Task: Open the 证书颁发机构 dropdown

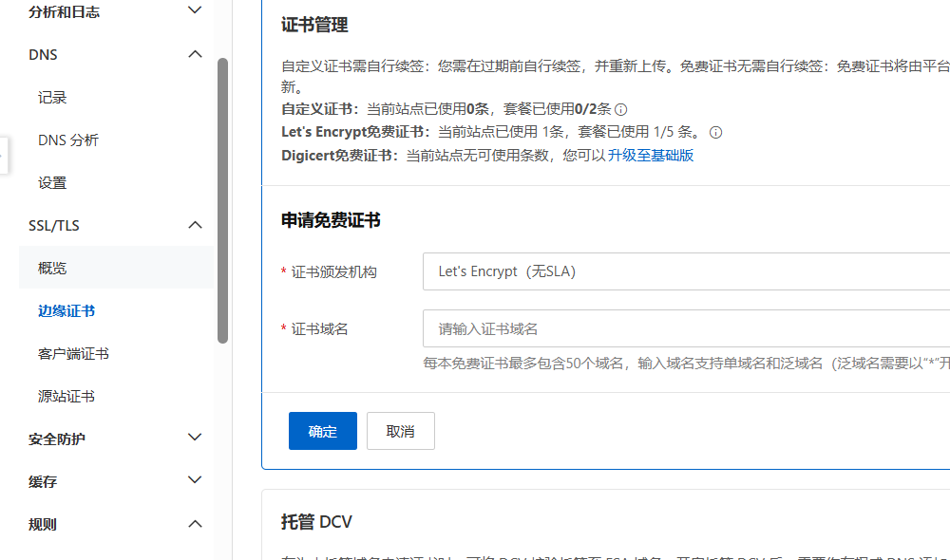Action: coord(686,271)
